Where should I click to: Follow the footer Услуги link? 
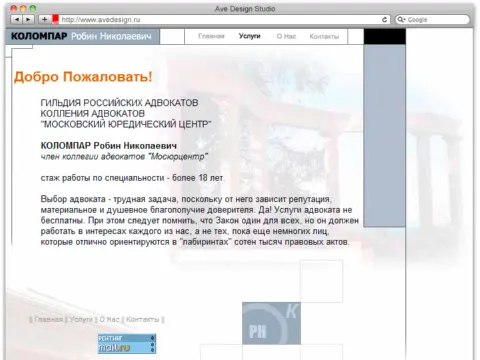coord(81,319)
